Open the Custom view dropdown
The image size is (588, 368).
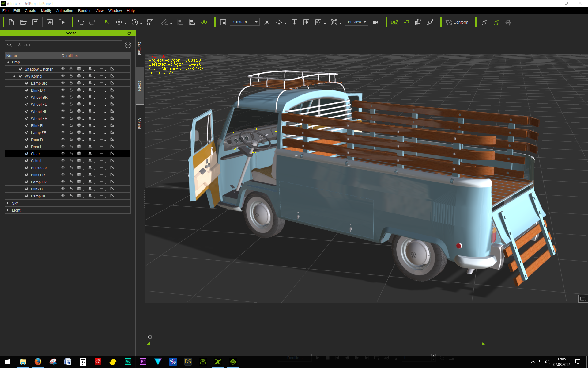245,22
